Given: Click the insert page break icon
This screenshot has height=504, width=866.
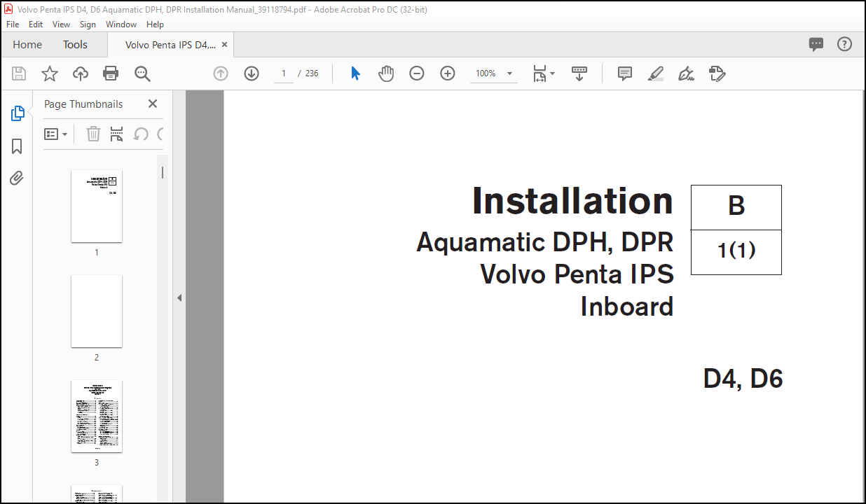Looking at the screenshot, I should pyautogui.click(x=117, y=134).
